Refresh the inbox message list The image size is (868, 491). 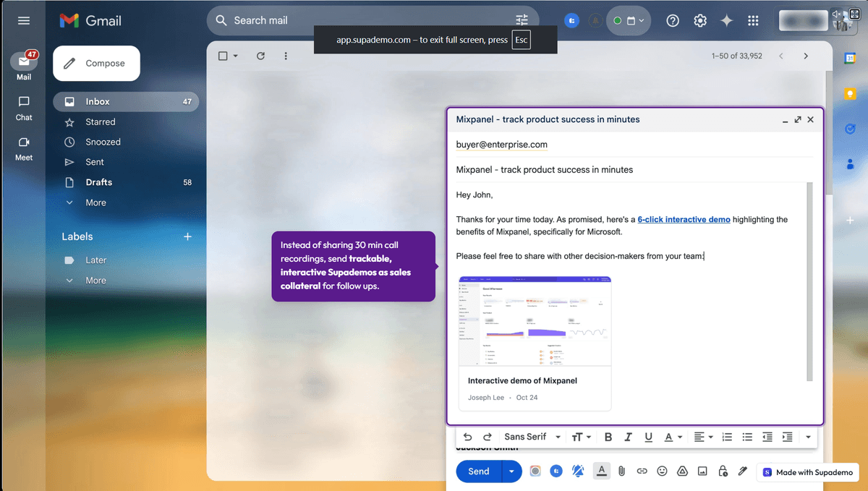tap(260, 56)
